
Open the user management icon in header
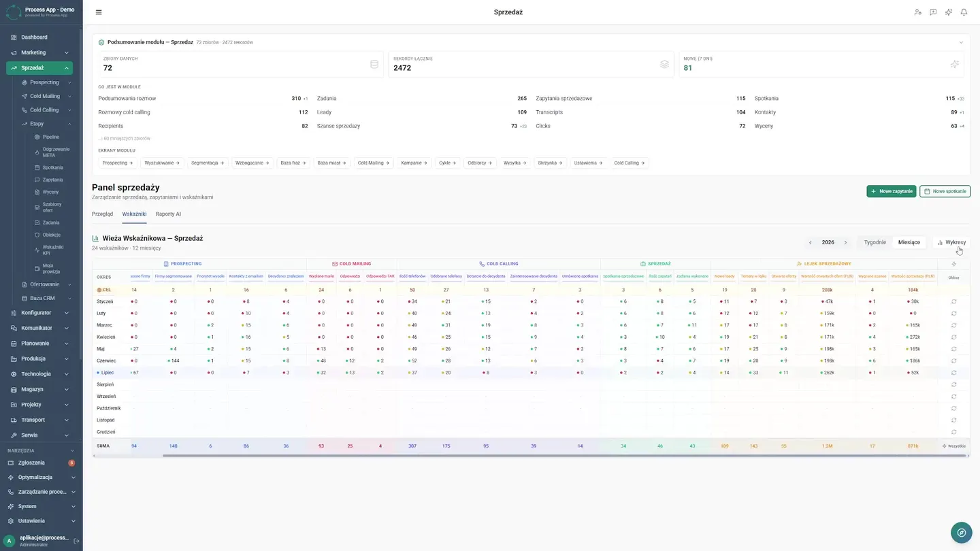(917, 12)
